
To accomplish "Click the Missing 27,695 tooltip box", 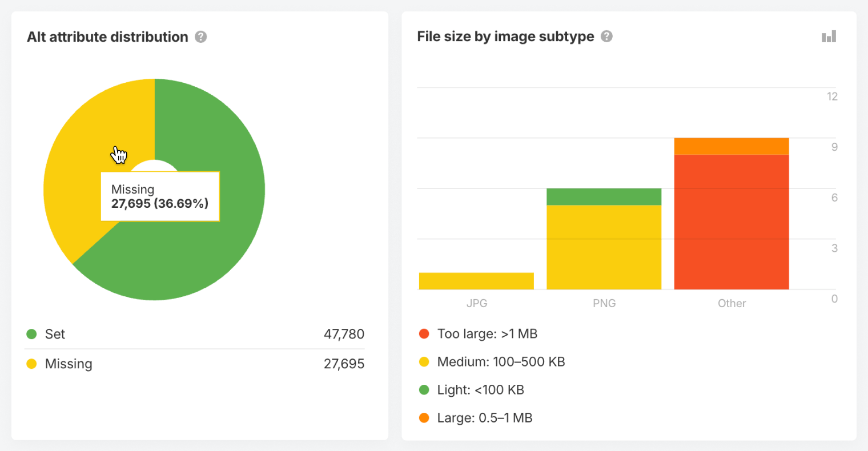I will [x=160, y=196].
